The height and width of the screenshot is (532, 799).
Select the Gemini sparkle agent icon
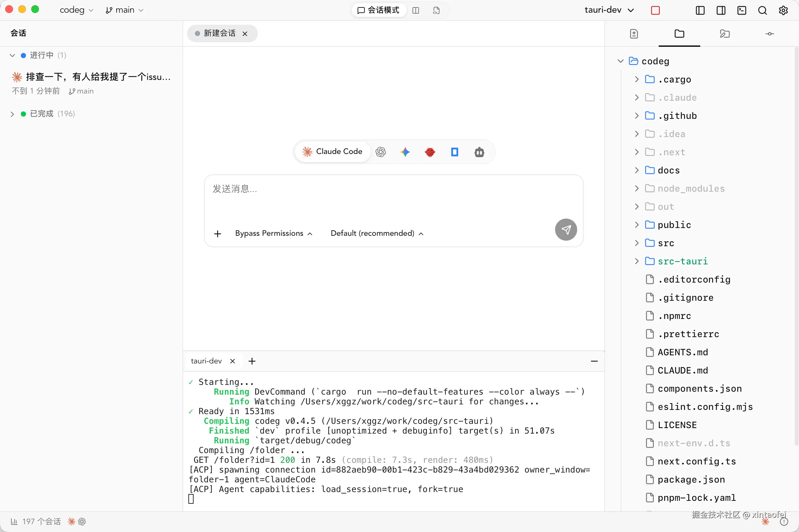point(405,152)
